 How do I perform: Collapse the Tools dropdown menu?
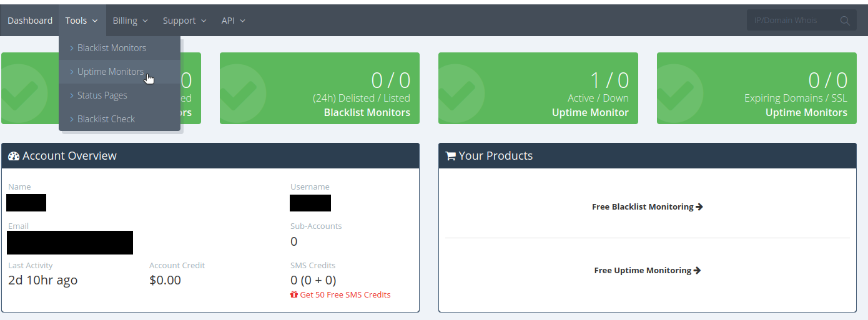point(82,21)
